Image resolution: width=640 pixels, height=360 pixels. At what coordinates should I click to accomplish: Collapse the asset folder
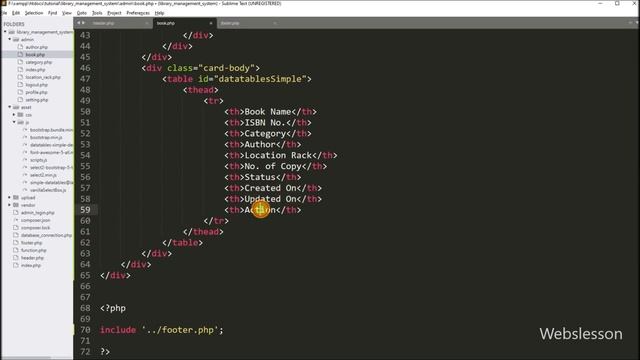[9, 107]
